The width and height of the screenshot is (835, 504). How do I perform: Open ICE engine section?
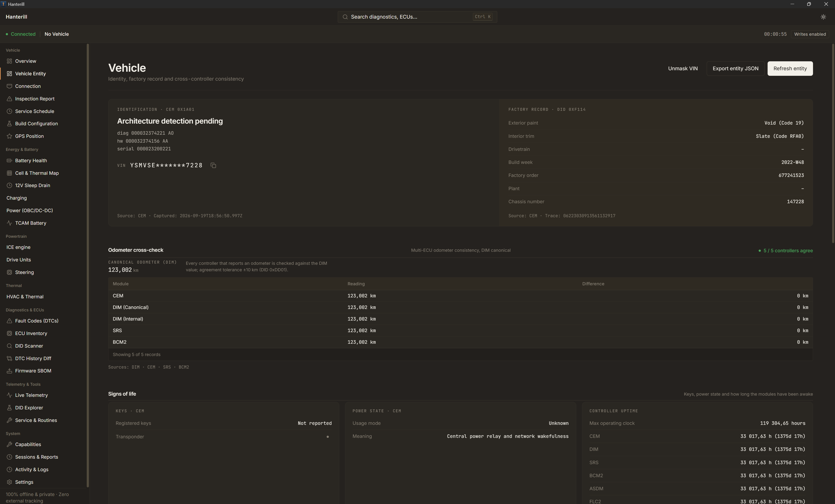click(43, 247)
